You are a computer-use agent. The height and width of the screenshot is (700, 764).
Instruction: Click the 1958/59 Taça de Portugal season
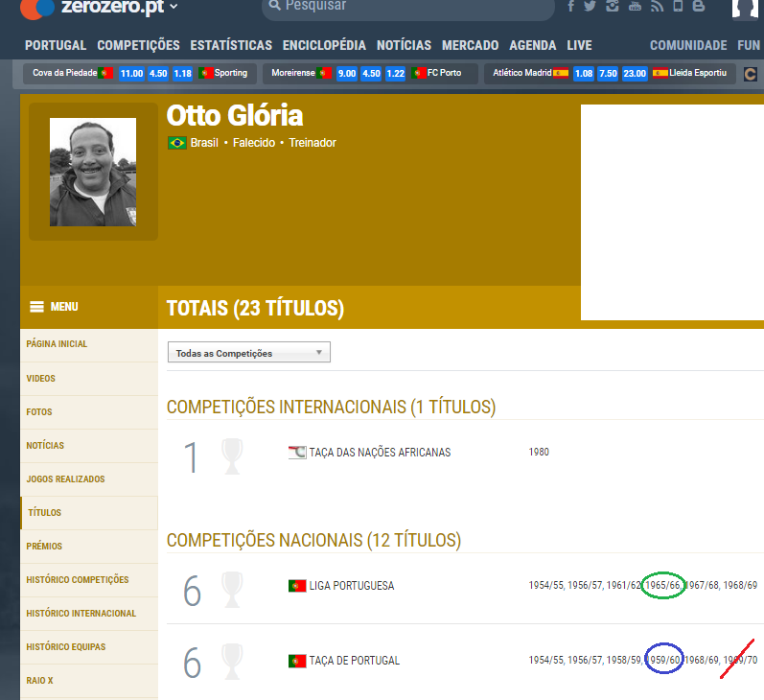[624, 660]
